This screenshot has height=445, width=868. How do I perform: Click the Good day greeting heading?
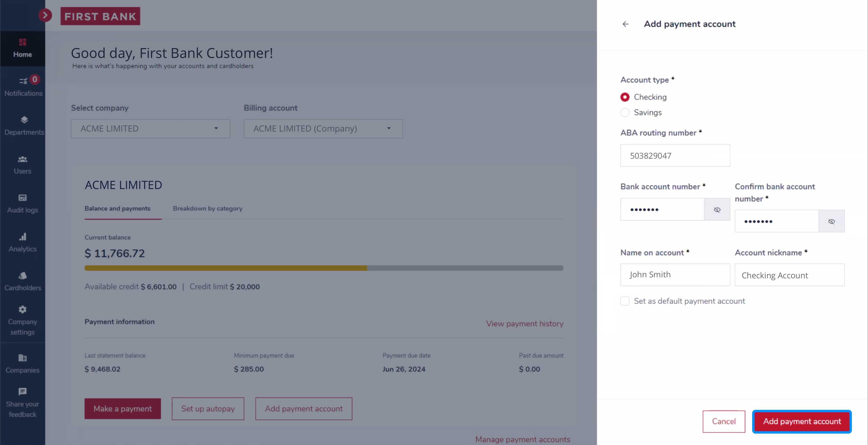172,53
